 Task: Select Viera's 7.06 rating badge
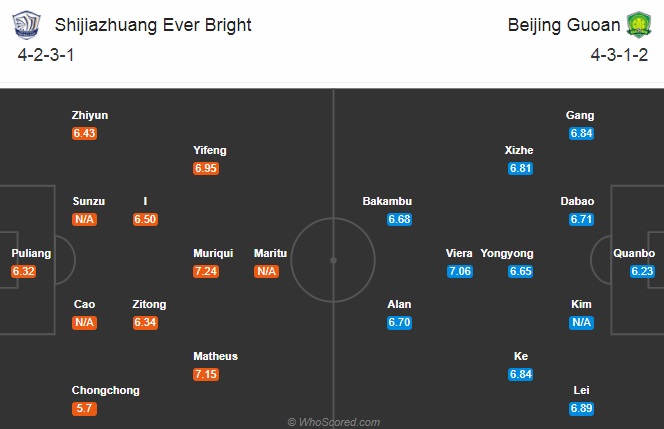[459, 271]
